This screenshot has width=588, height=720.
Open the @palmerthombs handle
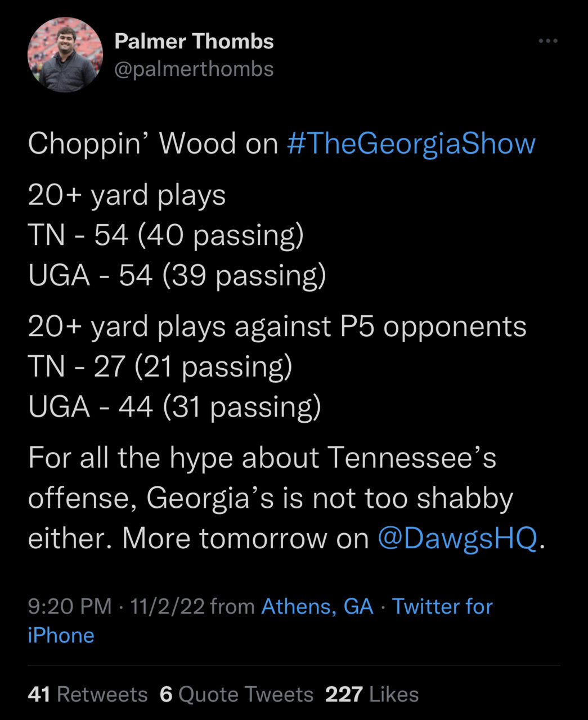coord(194,69)
